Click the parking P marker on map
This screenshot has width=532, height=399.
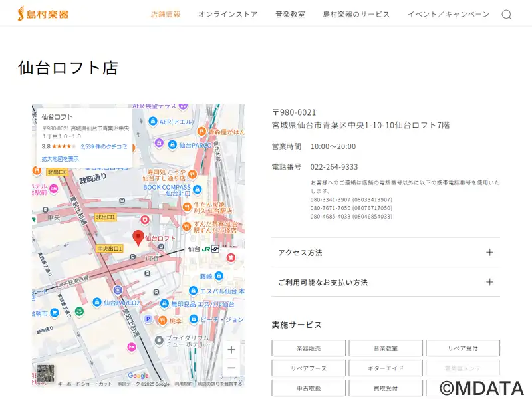(x=148, y=319)
